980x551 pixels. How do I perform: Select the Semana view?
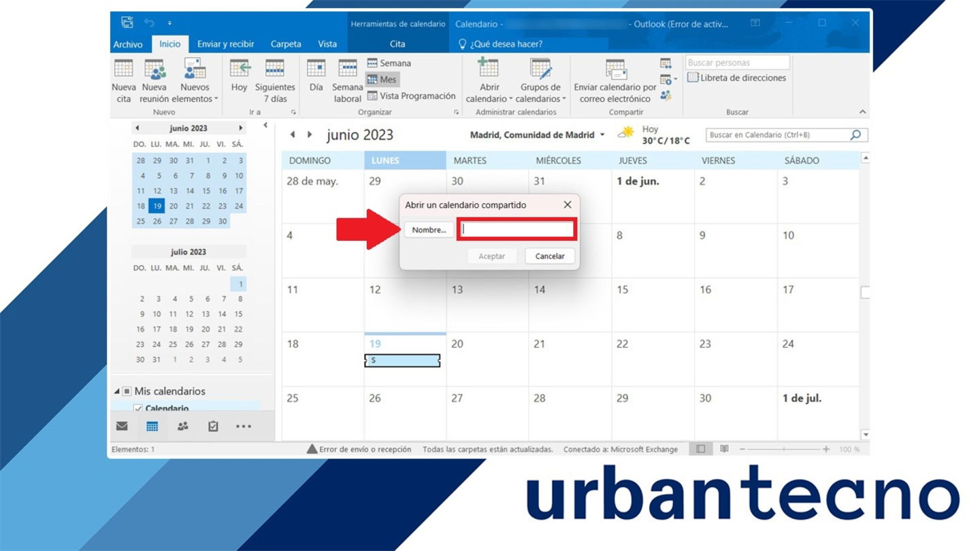tap(389, 63)
